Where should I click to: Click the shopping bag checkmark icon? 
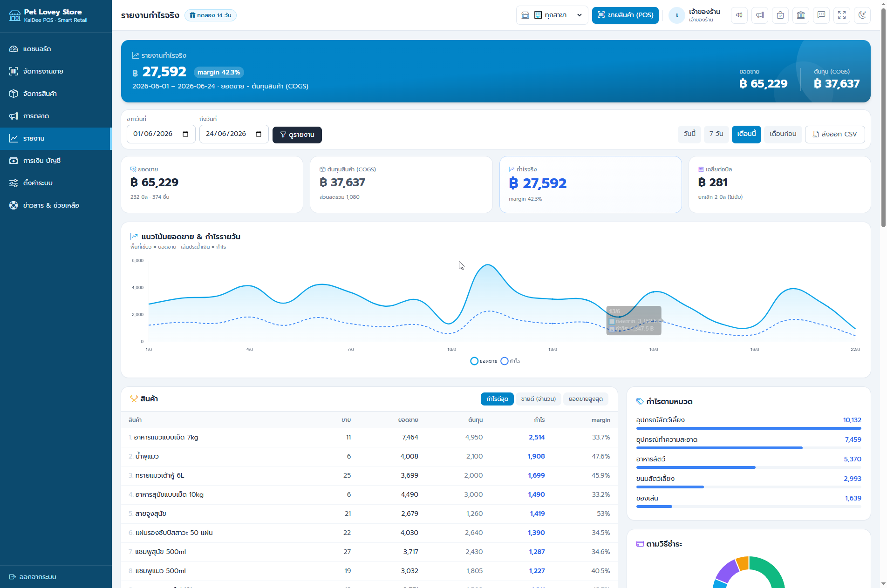point(780,15)
